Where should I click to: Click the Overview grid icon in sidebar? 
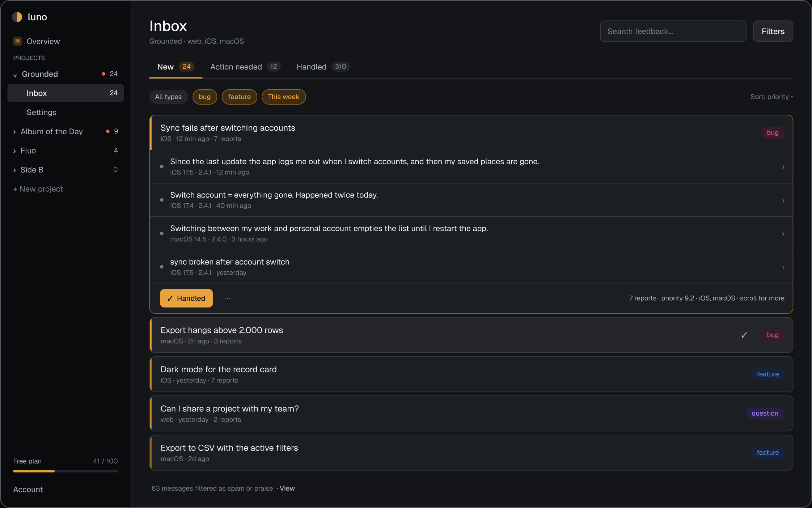[17, 41]
